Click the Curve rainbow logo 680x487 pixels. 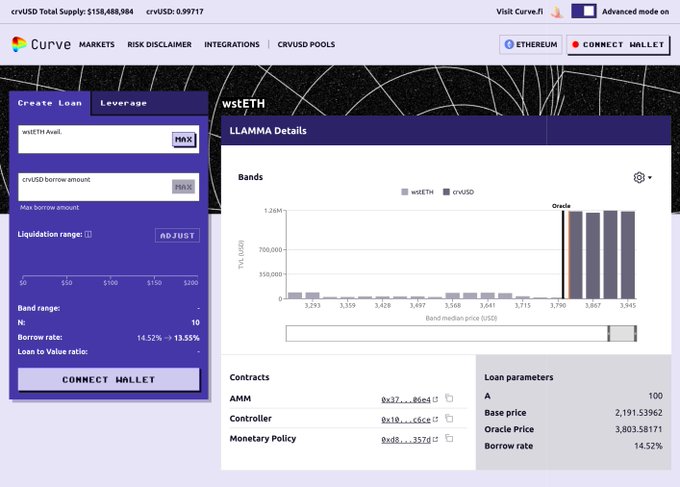pyautogui.click(x=19, y=44)
